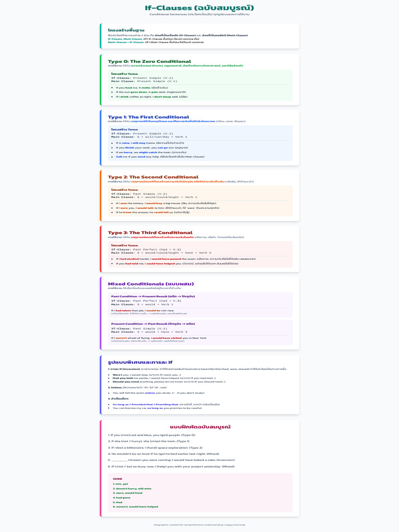The width and height of the screenshot is (399, 532).
Task: Click the example 'If I drink coffee at night…'
Action: 151,97
